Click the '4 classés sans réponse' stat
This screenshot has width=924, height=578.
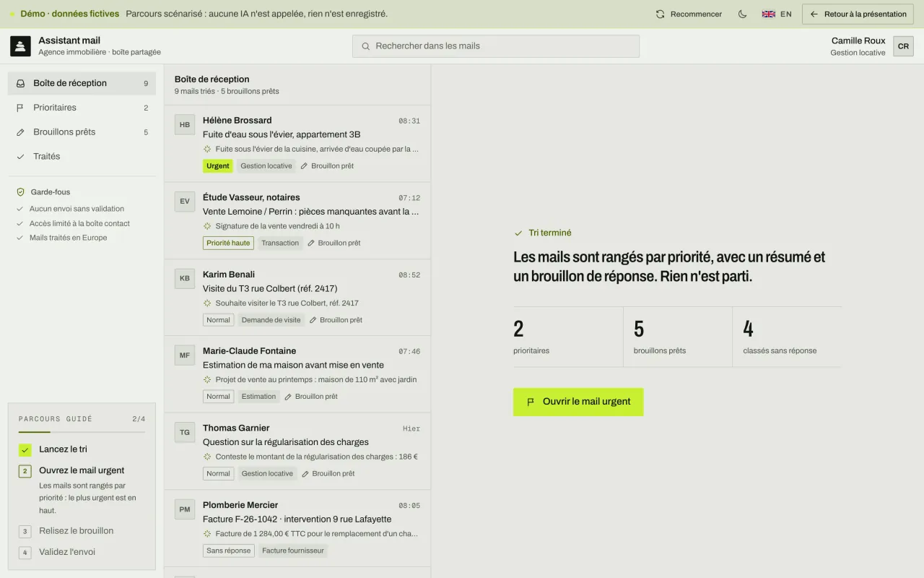click(x=787, y=337)
